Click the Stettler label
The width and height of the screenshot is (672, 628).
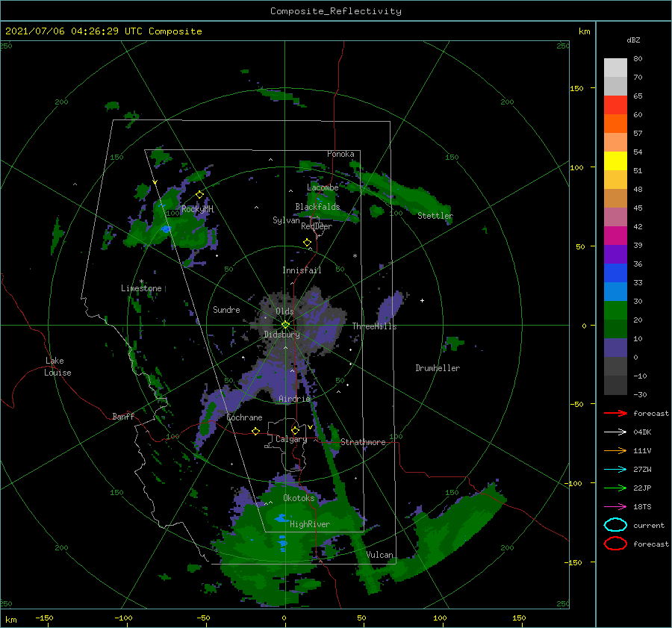pyautogui.click(x=435, y=216)
